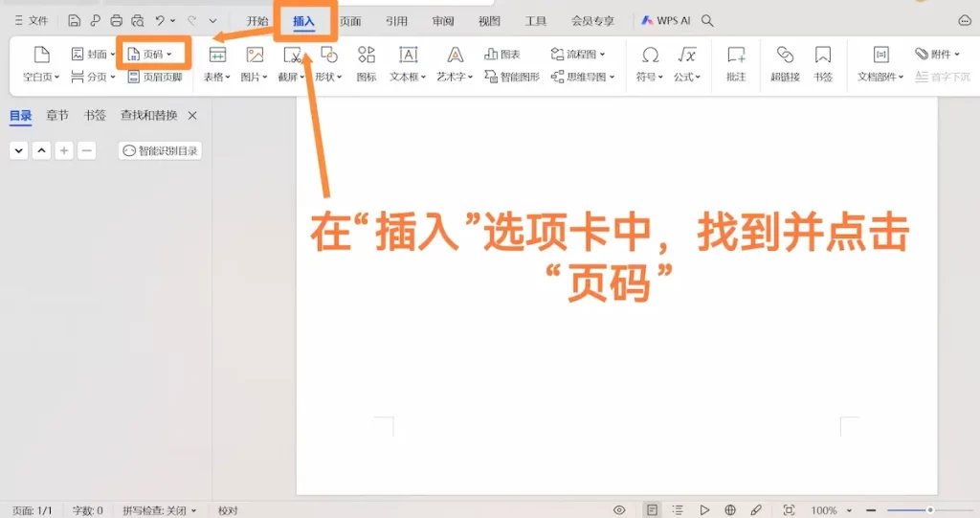Open the 附件 attachment dropdown
Screen dimensions: 980x518
click(x=937, y=55)
